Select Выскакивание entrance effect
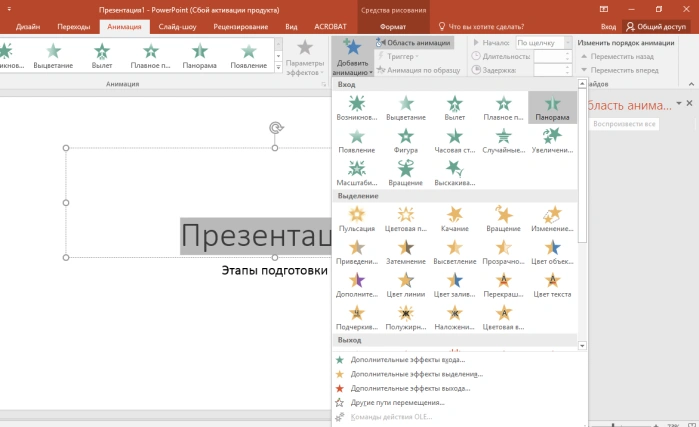The height and width of the screenshot is (427, 699). 455,173
